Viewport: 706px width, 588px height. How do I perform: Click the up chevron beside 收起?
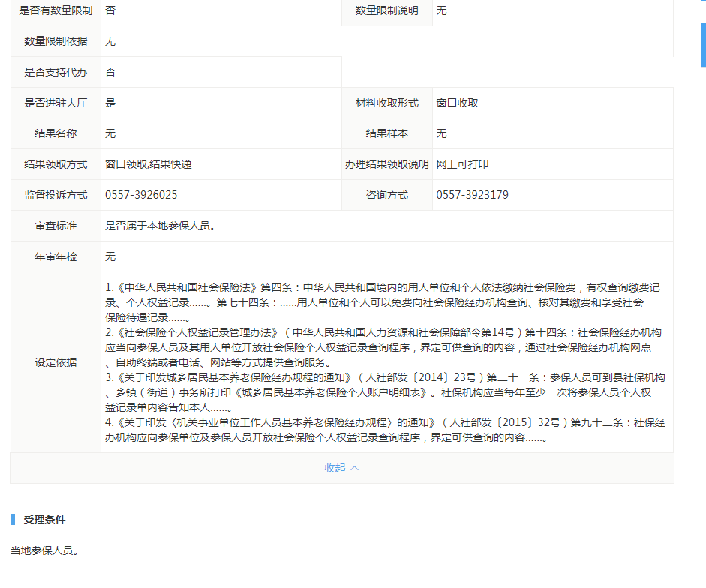tap(355, 468)
